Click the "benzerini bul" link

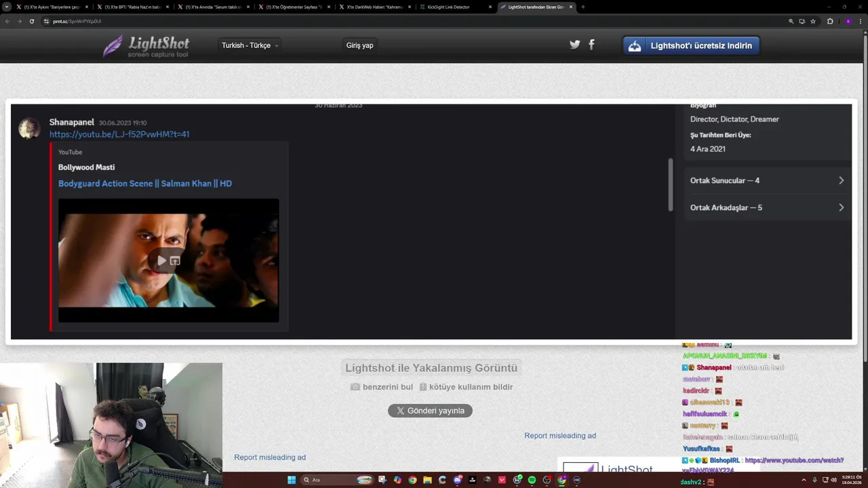[381, 387]
